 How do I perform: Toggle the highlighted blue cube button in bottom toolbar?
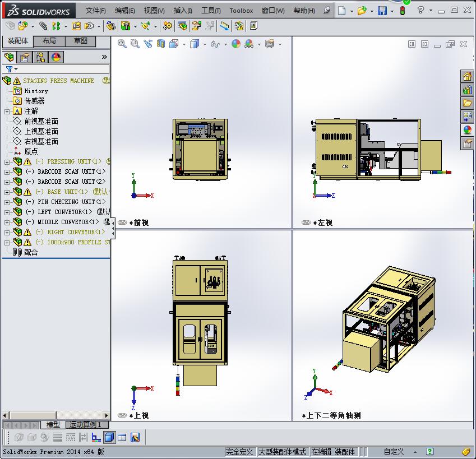tap(109, 437)
